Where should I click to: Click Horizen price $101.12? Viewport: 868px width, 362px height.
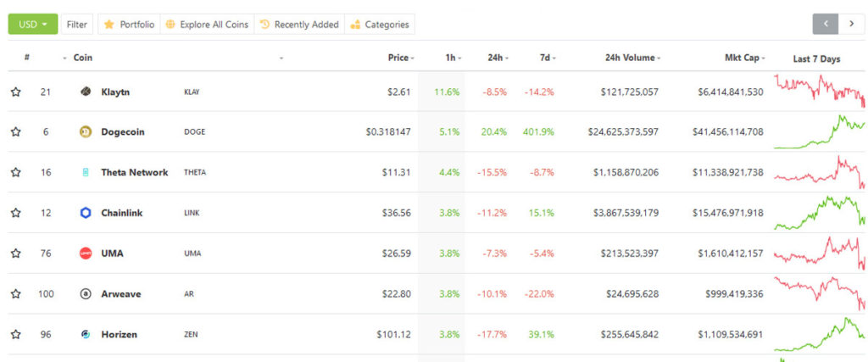(394, 334)
